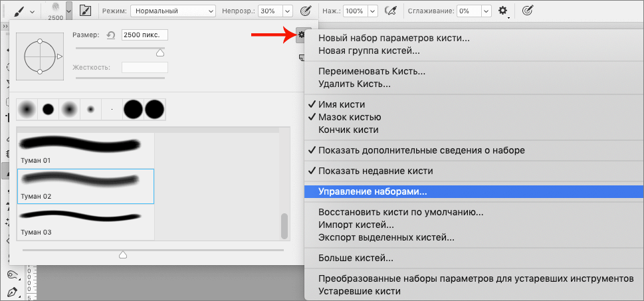Click the brush picker gear menu button
The height and width of the screenshot is (301, 644).
[x=302, y=35]
